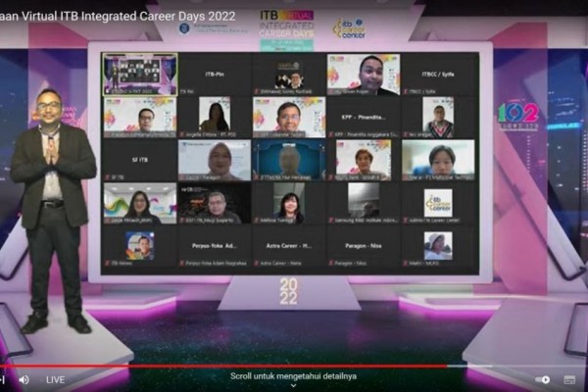
Task: Expand details via the down chevron
Action: click(293, 385)
